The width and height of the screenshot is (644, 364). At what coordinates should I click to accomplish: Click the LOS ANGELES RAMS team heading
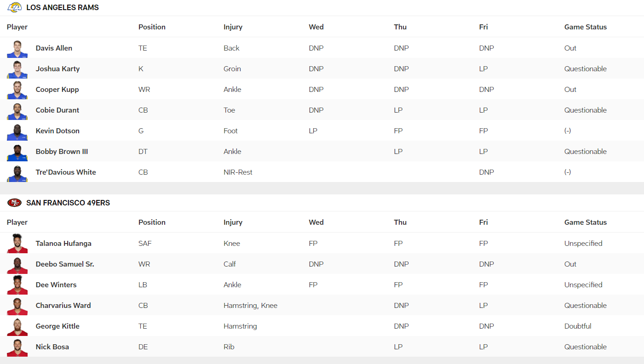[63, 8]
